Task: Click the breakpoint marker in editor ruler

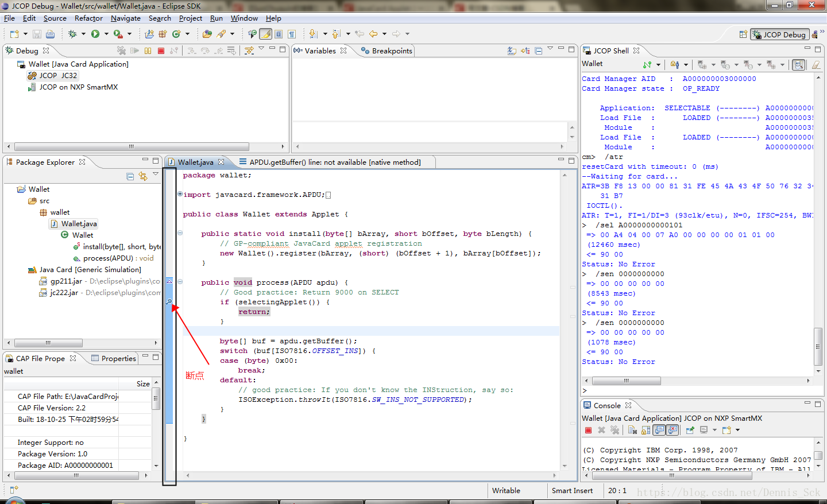Action: pyautogui.click(x=169, y=301)
